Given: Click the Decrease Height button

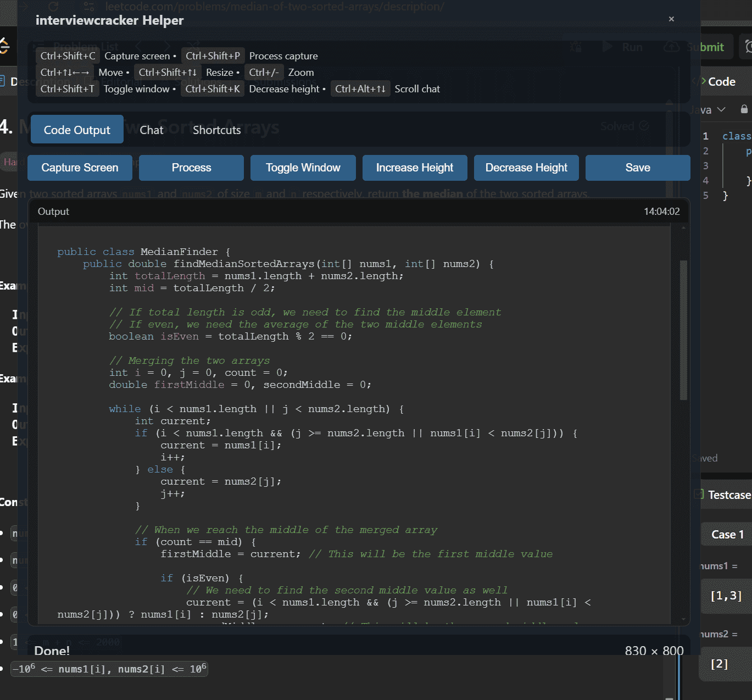Looking at the screenshot, I should [526, 168].
